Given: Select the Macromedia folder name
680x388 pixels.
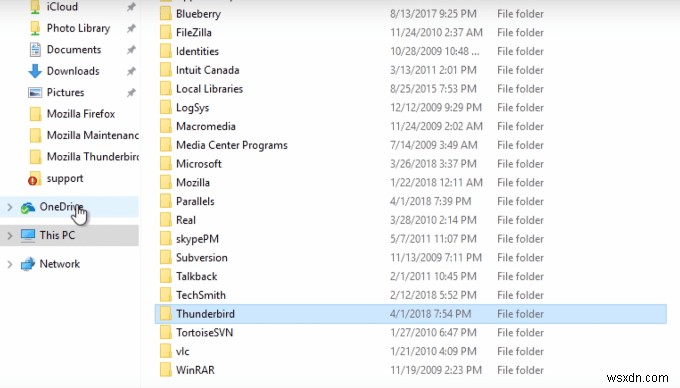Looking at the screenshot, I should 206,127.
